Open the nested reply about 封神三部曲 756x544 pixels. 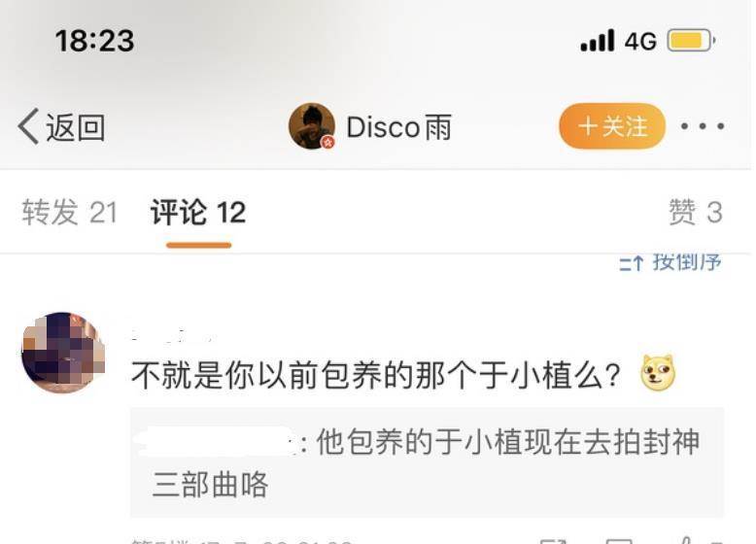tap(428, 462)
